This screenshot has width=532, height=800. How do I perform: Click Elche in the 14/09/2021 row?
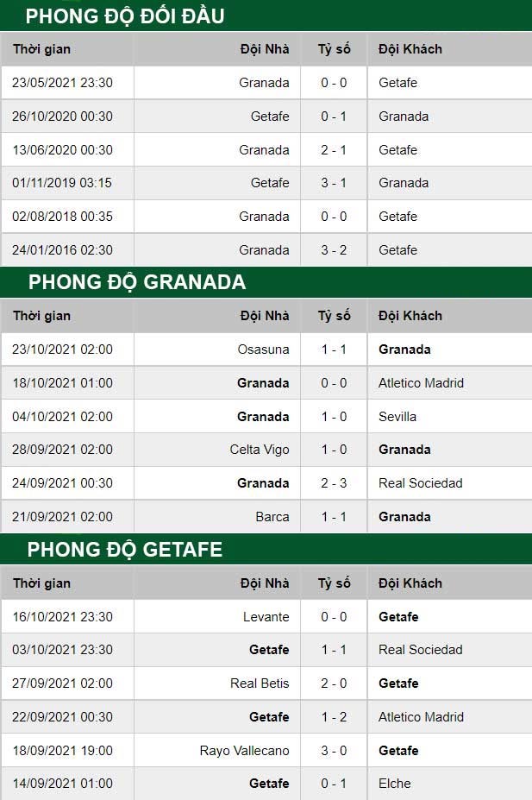(x=394, y=783)
